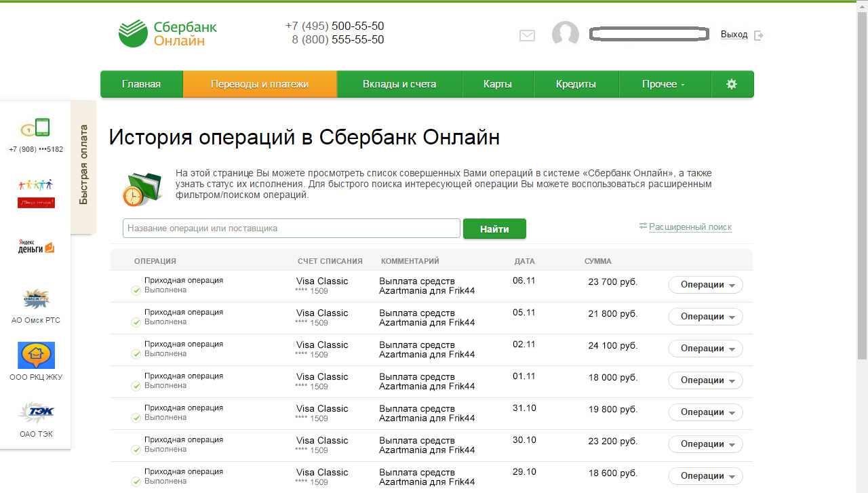Click the user profile avatar

(565, 35)
